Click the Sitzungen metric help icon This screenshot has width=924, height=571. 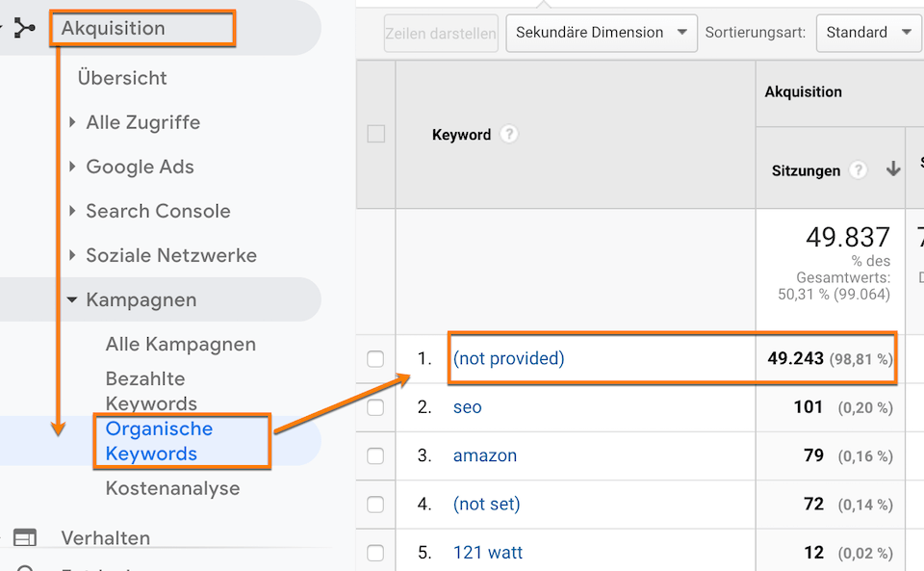click(858, 170)
